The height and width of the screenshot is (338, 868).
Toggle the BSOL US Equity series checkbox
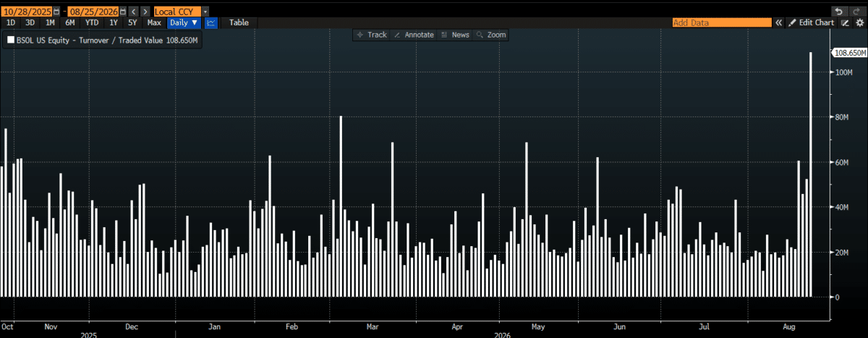pyautogui.click(x=10, y=41)
